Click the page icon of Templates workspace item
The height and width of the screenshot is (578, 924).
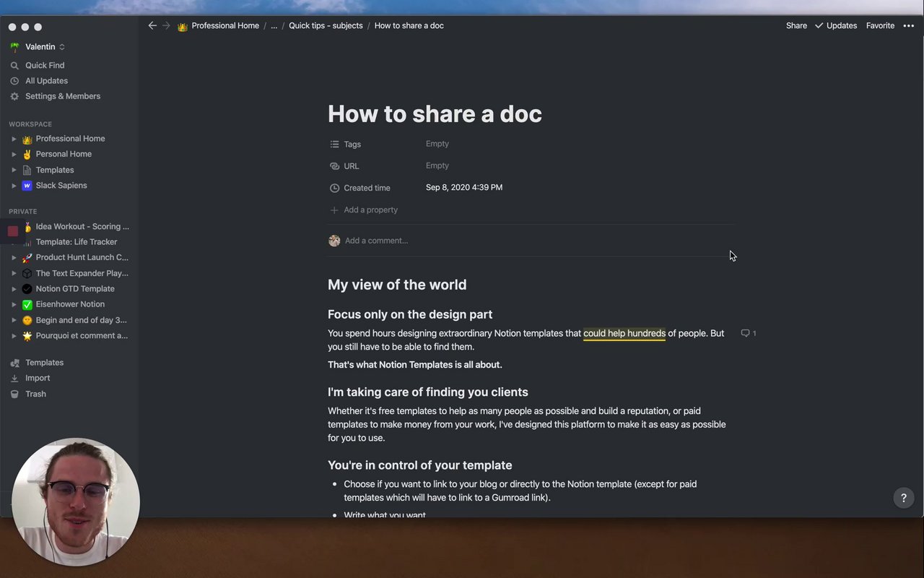[27, 170]
